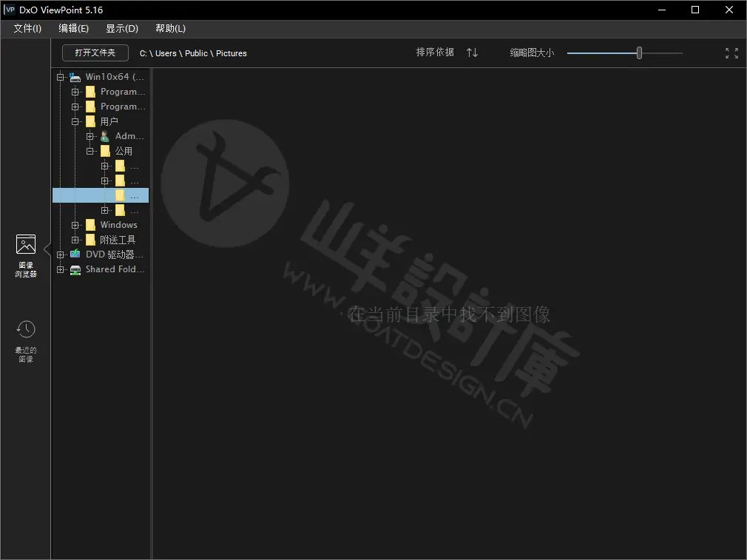Maximize the DxO ViewPoint window
Image resolution: width=747 pixels, height=560 pixels.
tap(695, 10)
